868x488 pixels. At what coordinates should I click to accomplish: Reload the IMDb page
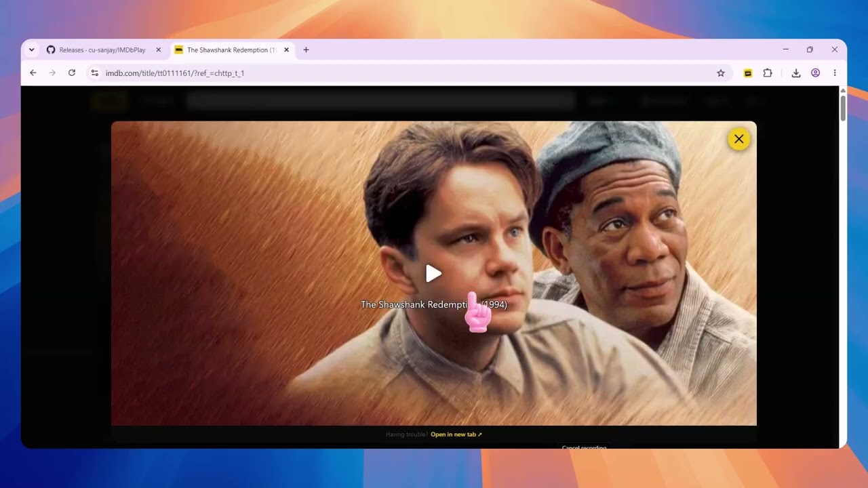coord(72,73)
